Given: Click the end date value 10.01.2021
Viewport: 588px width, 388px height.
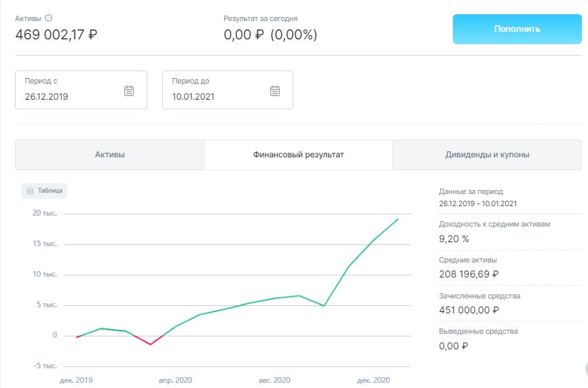Looking at the screenshot, I should tap(193, 96).
